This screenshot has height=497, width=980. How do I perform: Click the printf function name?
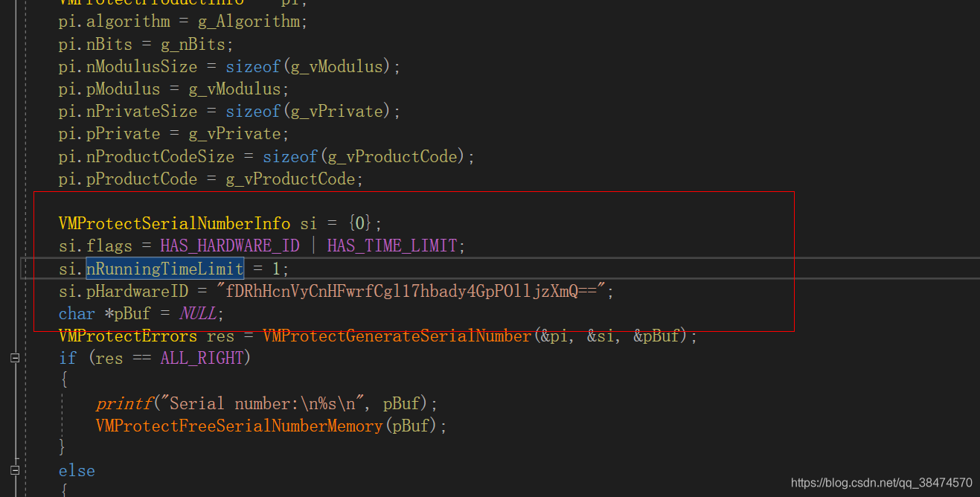124,403
